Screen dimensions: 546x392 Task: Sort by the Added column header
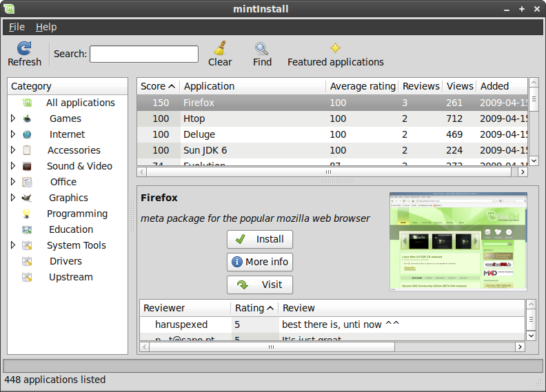click(502, 86)
